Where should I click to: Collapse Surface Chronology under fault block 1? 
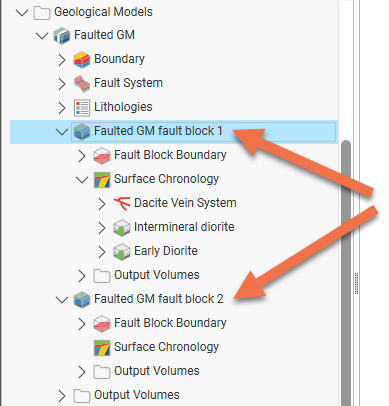[82, 180]
